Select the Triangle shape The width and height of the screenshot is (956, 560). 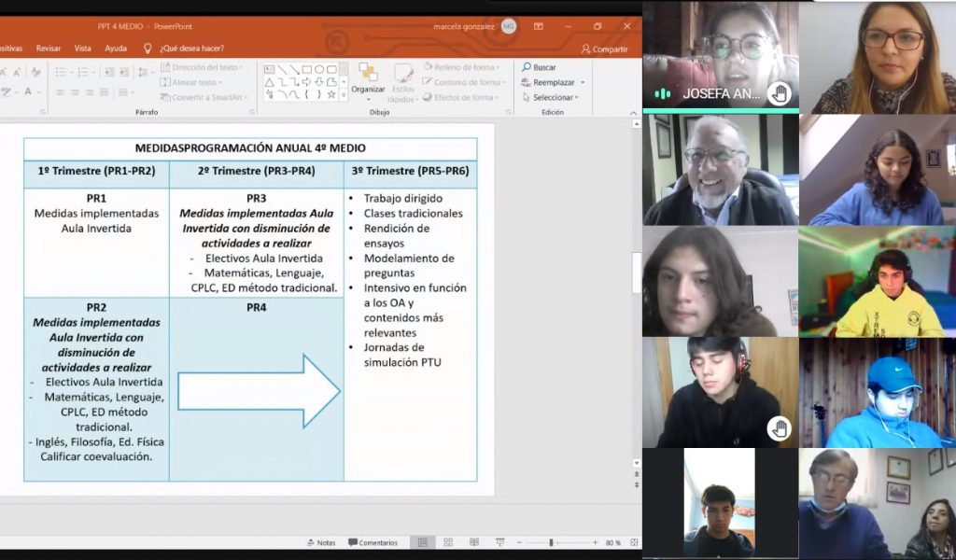tap(270, 82)
